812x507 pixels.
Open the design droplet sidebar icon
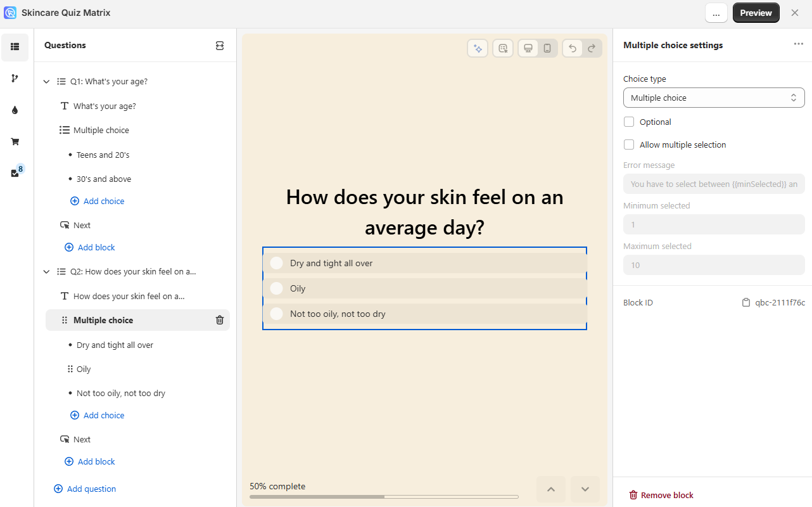15,110
